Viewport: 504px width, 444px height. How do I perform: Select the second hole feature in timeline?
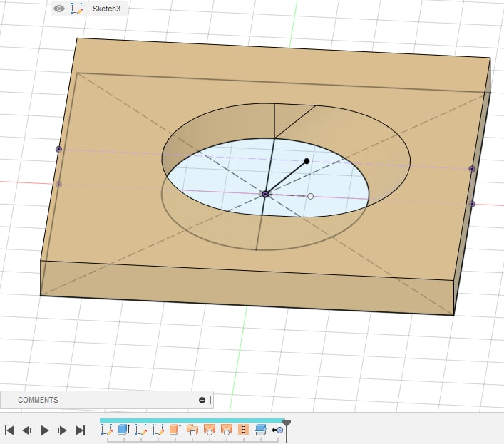click(226, 430)
